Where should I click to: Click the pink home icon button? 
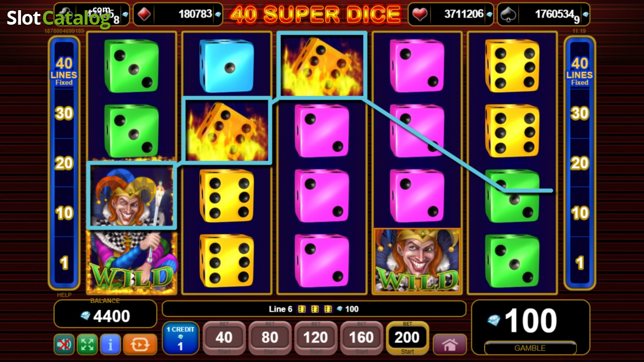450,345
